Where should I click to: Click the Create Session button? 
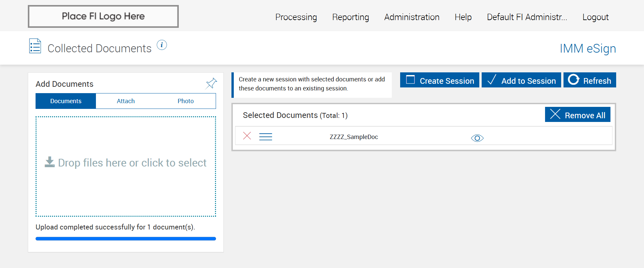coord(440,80)
